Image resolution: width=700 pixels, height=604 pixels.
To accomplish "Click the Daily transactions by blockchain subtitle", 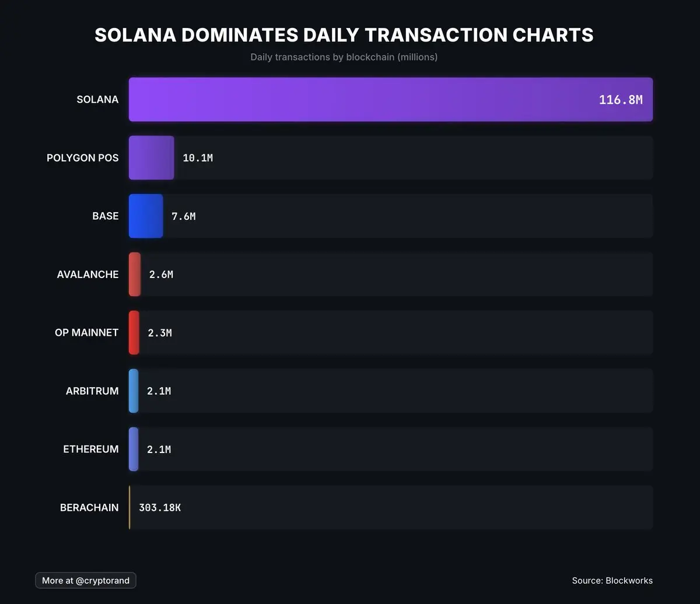I will click(x=344, y=57).
